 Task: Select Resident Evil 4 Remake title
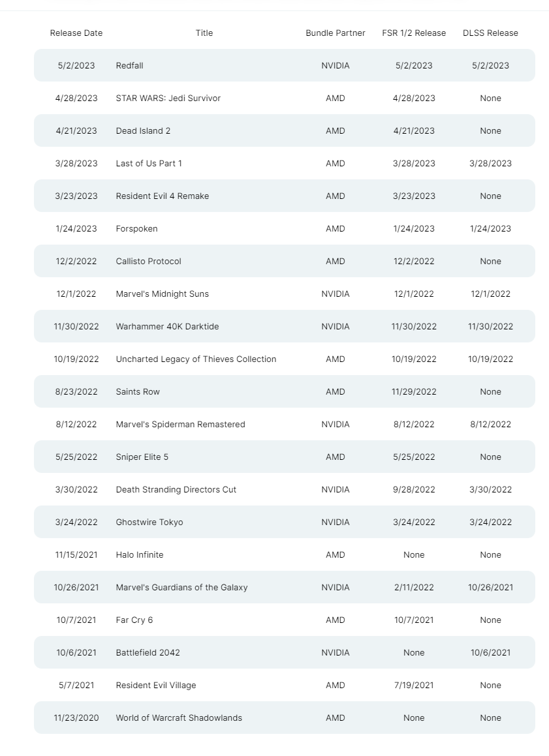click(x=162, y=196)
